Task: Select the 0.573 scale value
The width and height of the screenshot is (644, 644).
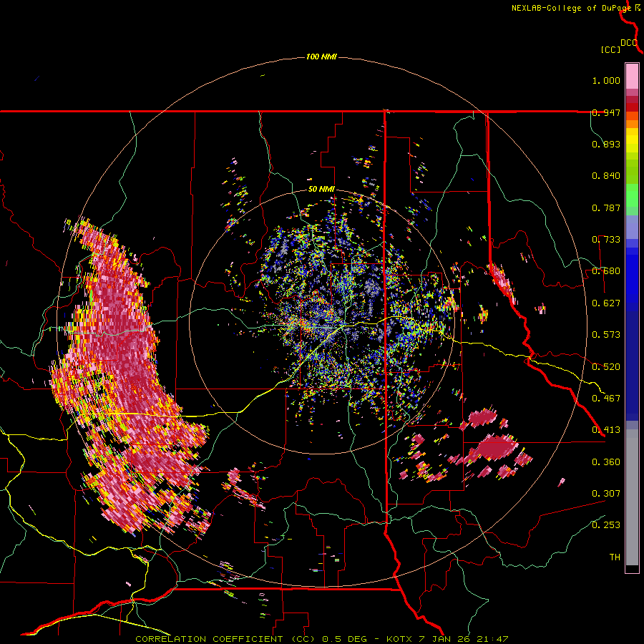Action: (606, 335)
